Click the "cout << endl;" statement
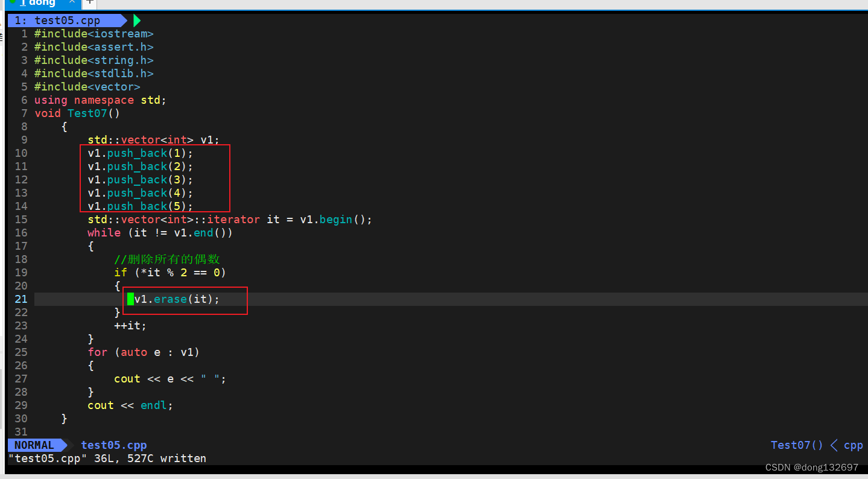The width and height of the screenshot is (868, 479). (130, 405)
